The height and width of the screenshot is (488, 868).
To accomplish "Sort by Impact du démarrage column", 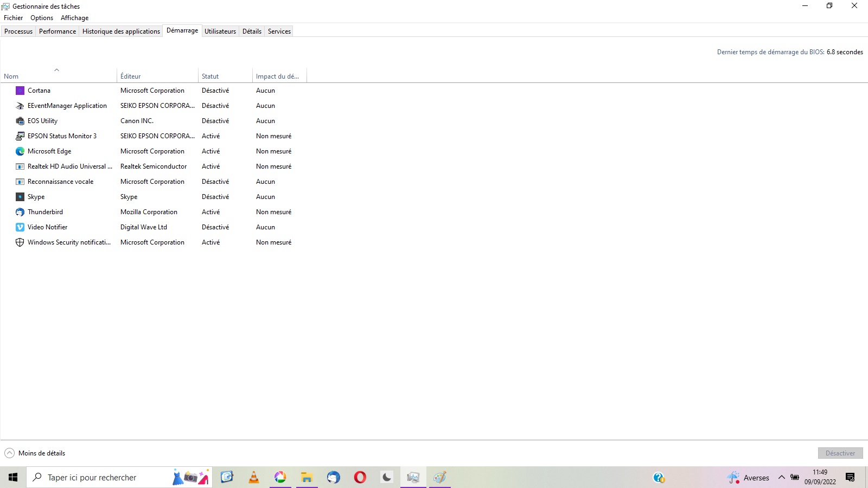I will tap(279, 76).
